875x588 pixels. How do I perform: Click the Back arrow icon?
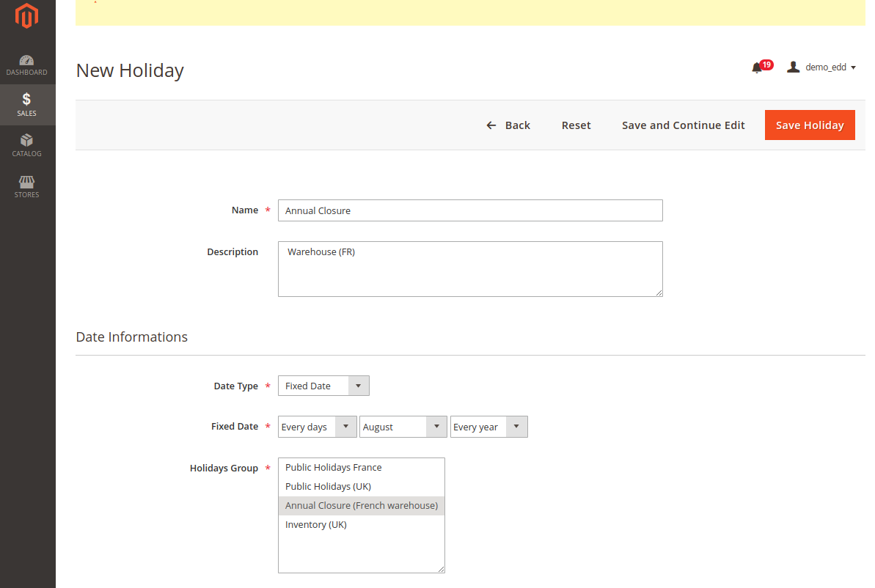coord(491,125)
